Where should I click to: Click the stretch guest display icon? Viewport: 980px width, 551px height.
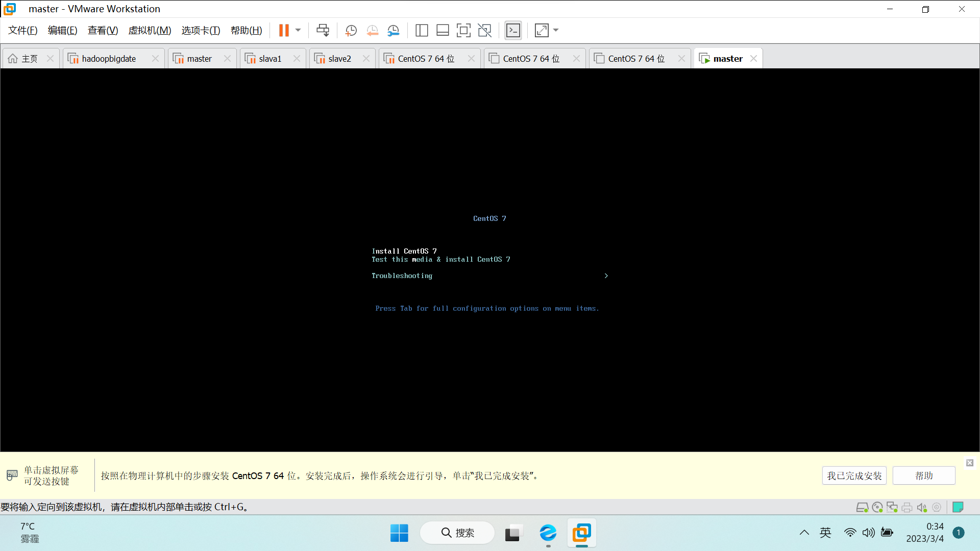click(x=542, y=31)
